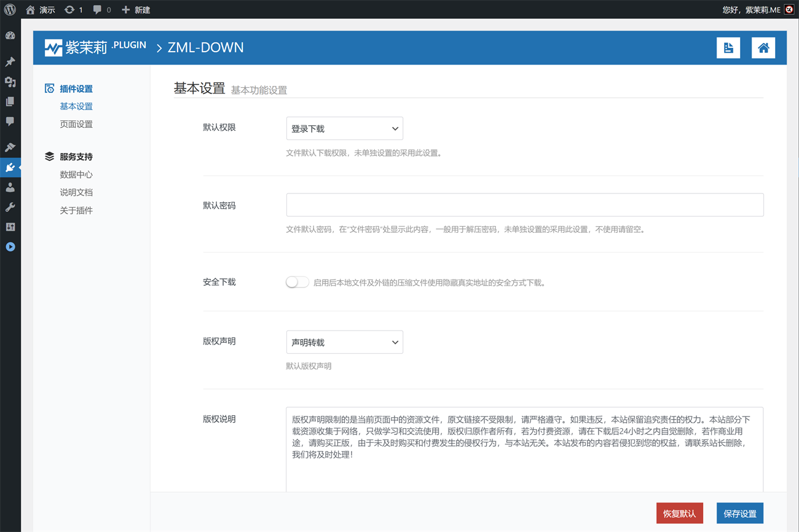
Task: Click the home icon next to 演示
Action: pyautogui.click(x=30, y=10)
